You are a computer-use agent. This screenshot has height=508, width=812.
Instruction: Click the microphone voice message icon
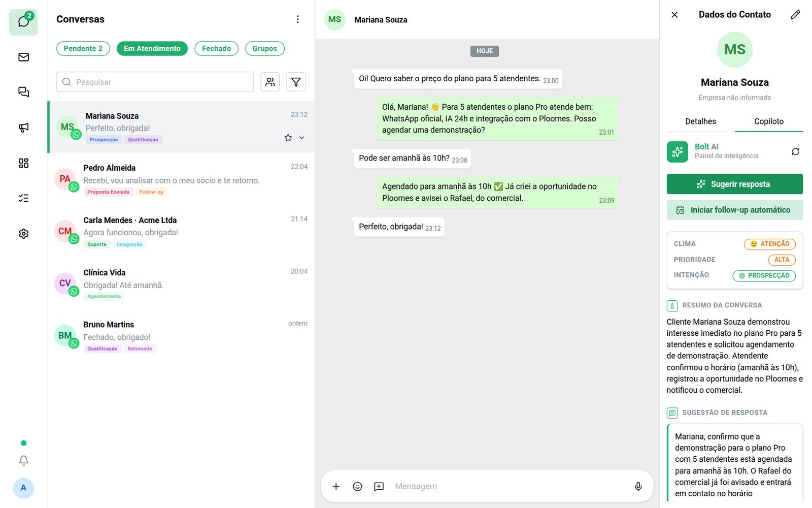[x=638, y=487]
